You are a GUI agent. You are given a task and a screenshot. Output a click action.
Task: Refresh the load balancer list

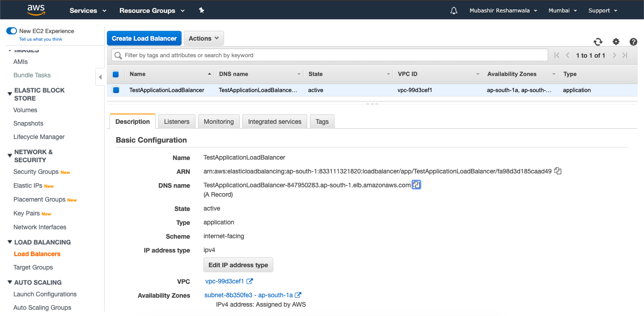598,42
